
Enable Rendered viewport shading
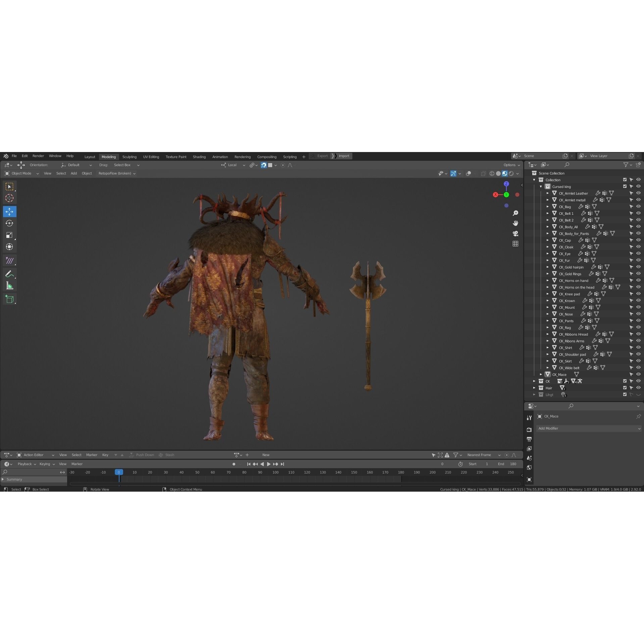511,174
